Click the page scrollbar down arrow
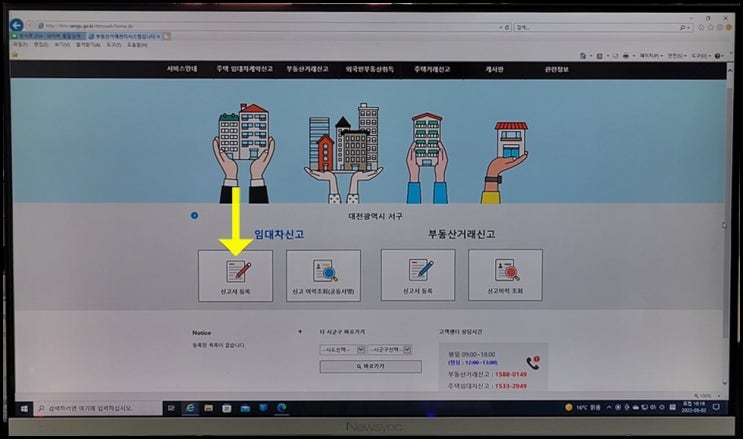This screenshot has height=439, width=743. [x=725, y=383]
